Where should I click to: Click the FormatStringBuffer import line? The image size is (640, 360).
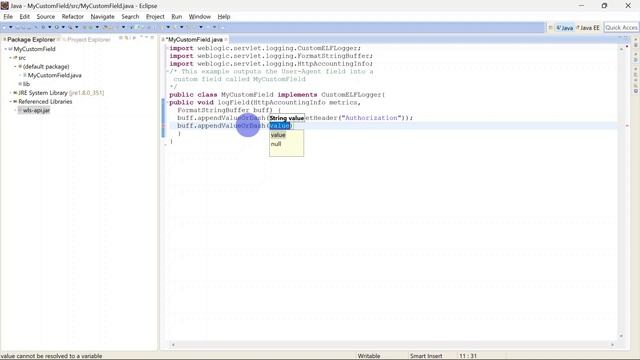pyautogui.click(x=271, y=56)
